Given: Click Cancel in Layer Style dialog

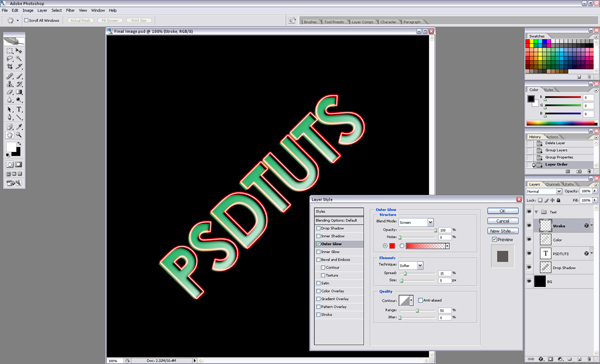Looking at the screenshot, I should coord(503,221).
